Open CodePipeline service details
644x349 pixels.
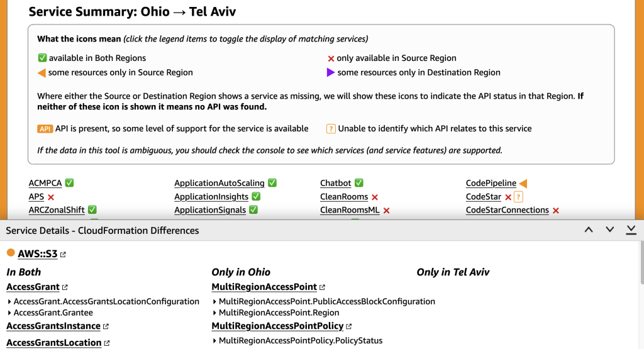[x=491, y=183]
